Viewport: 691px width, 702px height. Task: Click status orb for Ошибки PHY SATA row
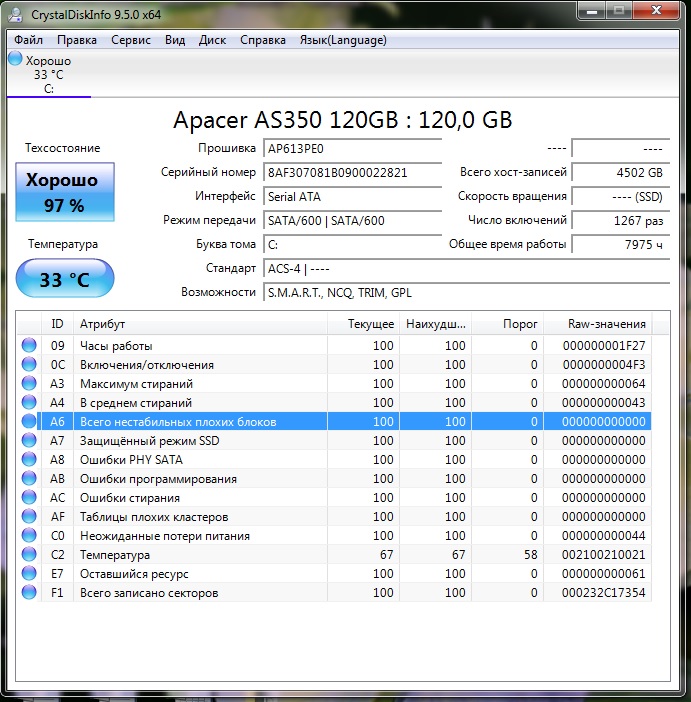coord(29,459)
